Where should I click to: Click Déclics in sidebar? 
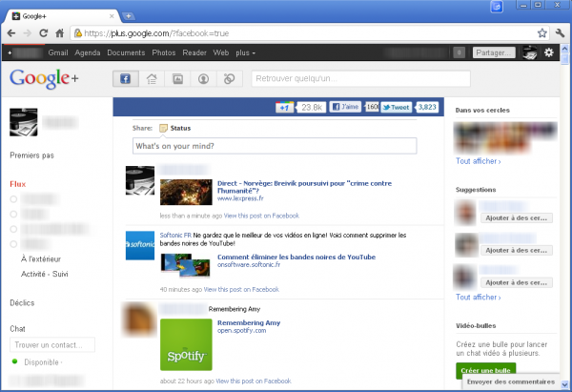coord(22,303)
